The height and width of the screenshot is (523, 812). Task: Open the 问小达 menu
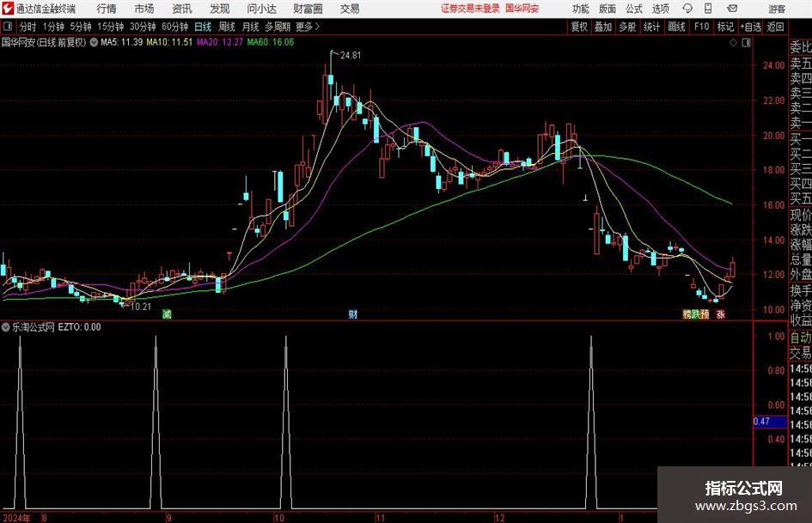tap(261, 9)
